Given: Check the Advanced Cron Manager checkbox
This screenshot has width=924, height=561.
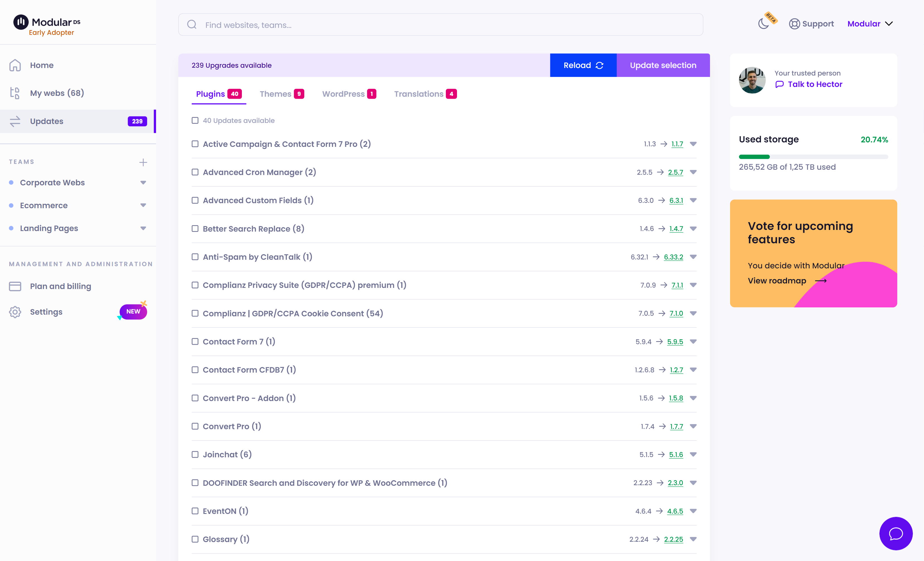Looking at the screenshot, I should [x=195, y=172].
